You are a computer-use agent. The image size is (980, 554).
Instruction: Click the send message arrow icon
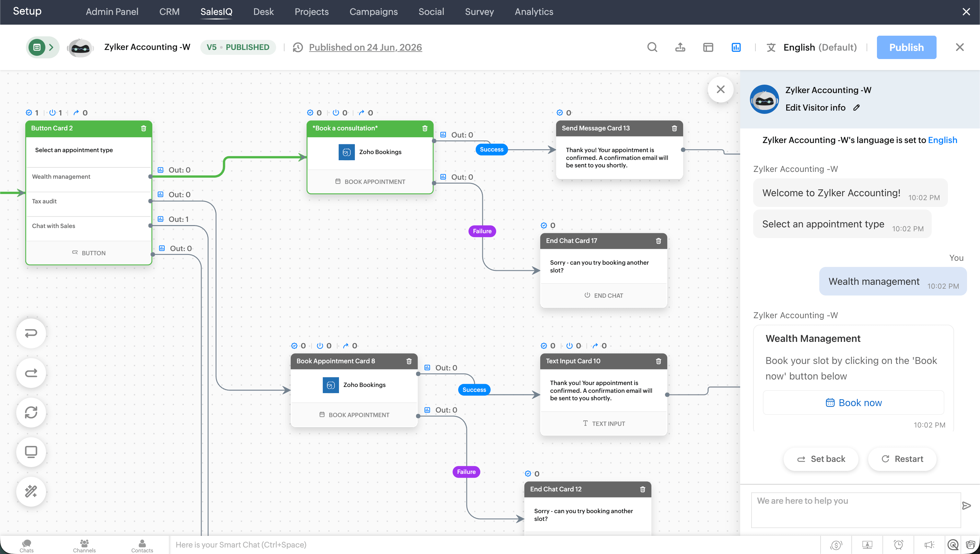tap(966, 506)
